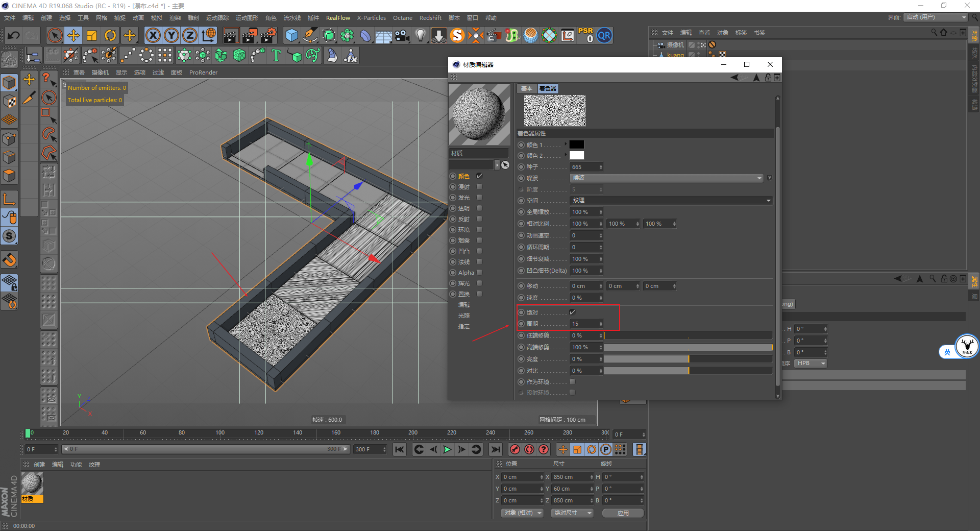Click the 应用 apply button
Viewport: 980px width, 531px height.
(623, 513)
